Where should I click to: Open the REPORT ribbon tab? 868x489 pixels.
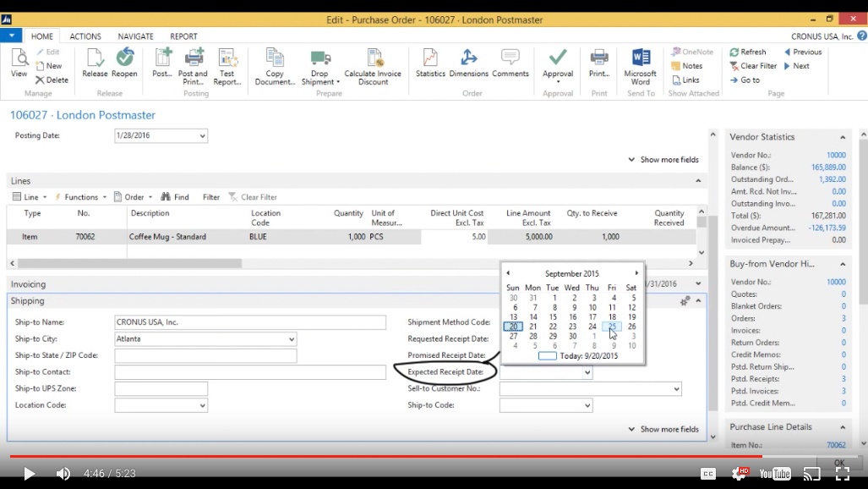[x=183, y=36]
